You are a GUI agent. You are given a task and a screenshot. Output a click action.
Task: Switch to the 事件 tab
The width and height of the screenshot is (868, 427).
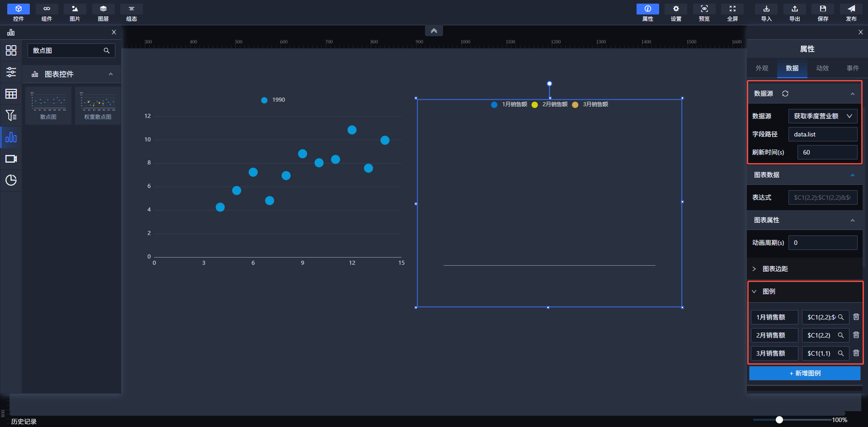[853, 68]
